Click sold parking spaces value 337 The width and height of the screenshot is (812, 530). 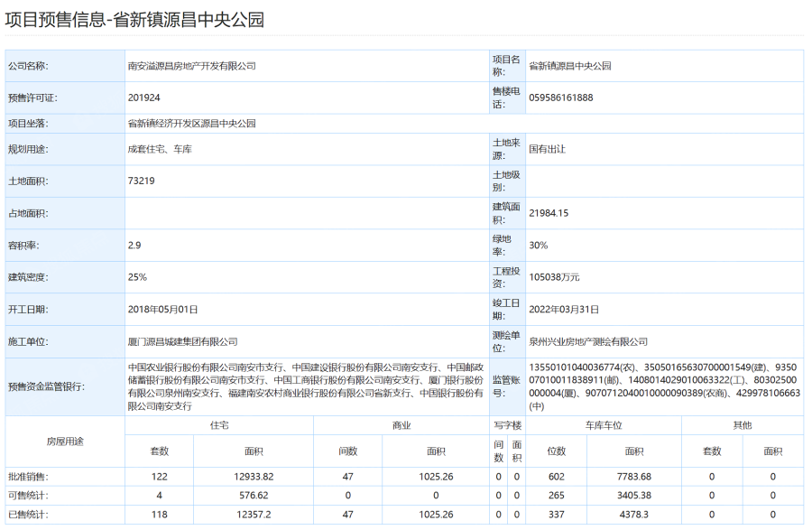(556, 515)
